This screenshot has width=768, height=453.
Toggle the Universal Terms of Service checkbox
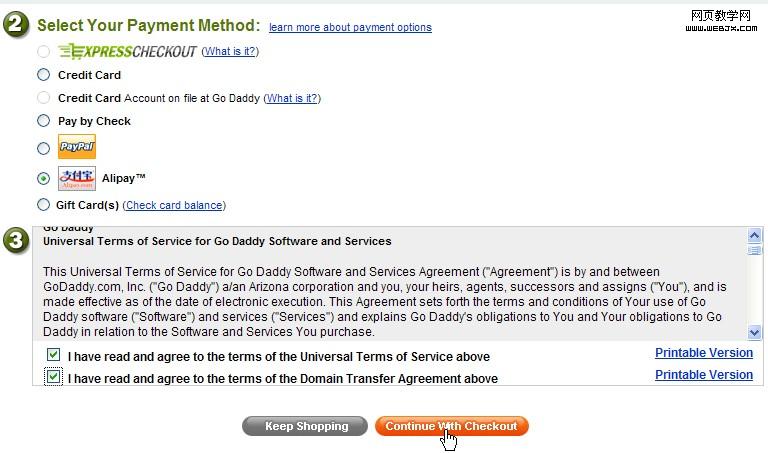(x=54, y=355)
